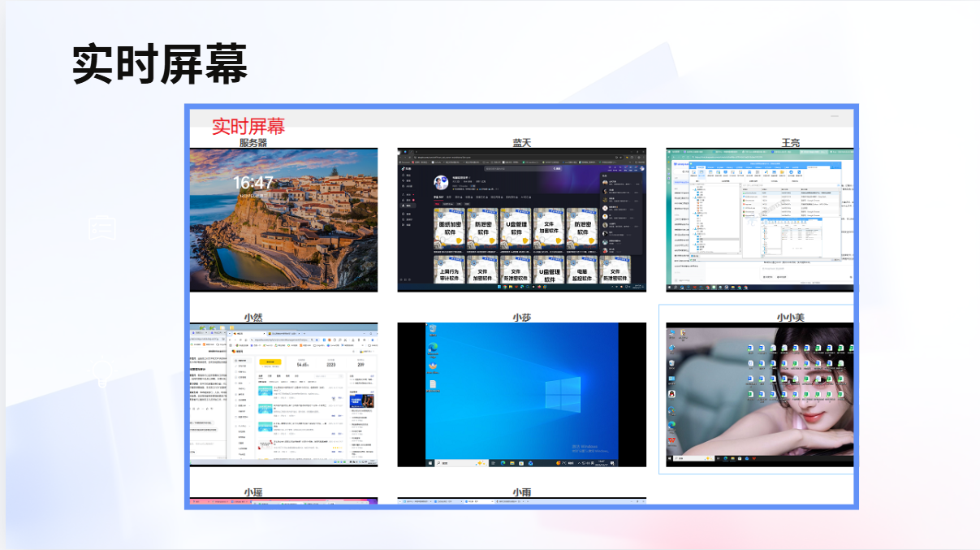Click the red 实时屏幕 heading
The image size is (980, 550).
coord(248,126)
